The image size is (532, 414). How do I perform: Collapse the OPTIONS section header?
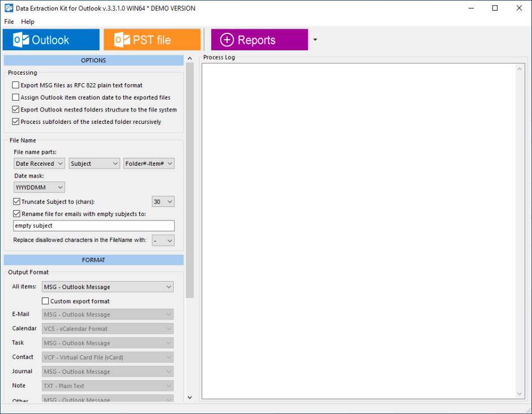pos(93,61)
